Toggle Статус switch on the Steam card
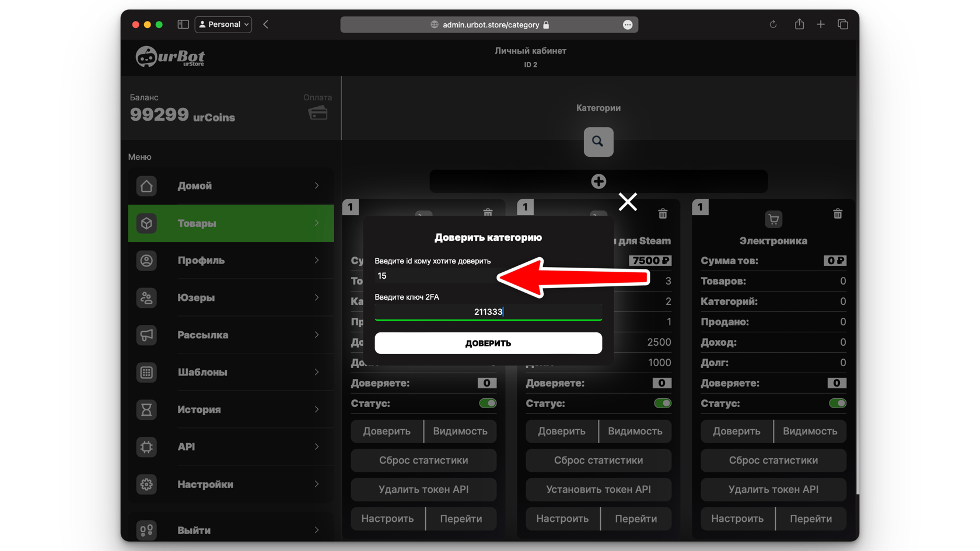The width and height of the screenshot is (980, 551). (x=662, y=403)
